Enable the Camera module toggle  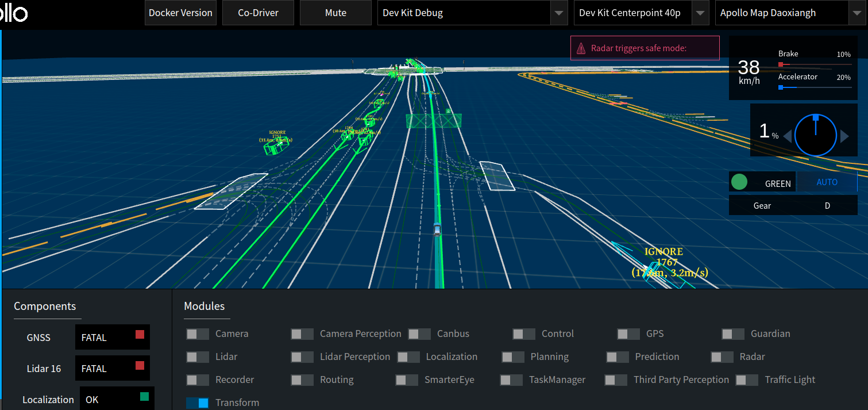198,334
